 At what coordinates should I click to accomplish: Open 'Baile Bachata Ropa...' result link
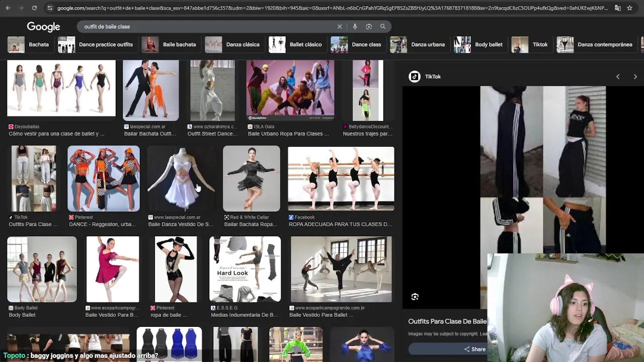251,224
